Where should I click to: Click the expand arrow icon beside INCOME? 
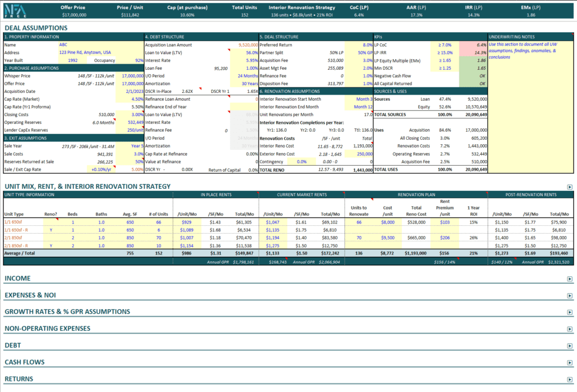coord(569,278)
